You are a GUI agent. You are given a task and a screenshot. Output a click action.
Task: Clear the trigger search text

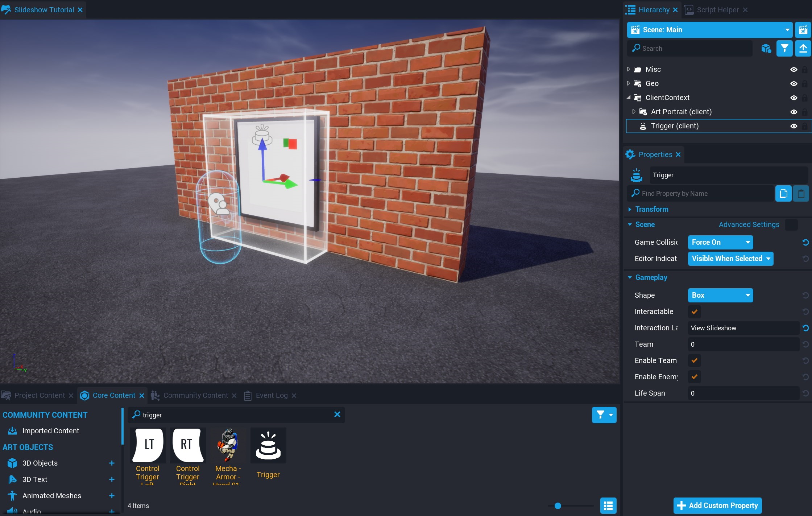coord(337,414)
